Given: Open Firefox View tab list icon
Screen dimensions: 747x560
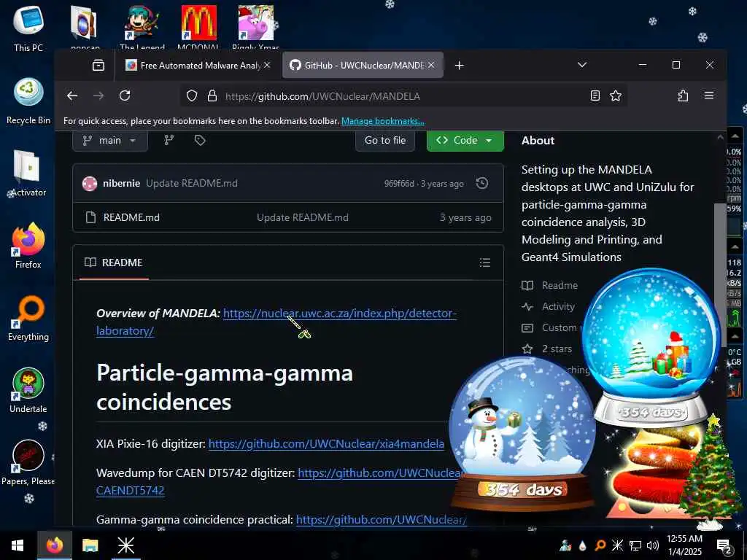Looking at the screenshot, I should [x=98, y=65].
